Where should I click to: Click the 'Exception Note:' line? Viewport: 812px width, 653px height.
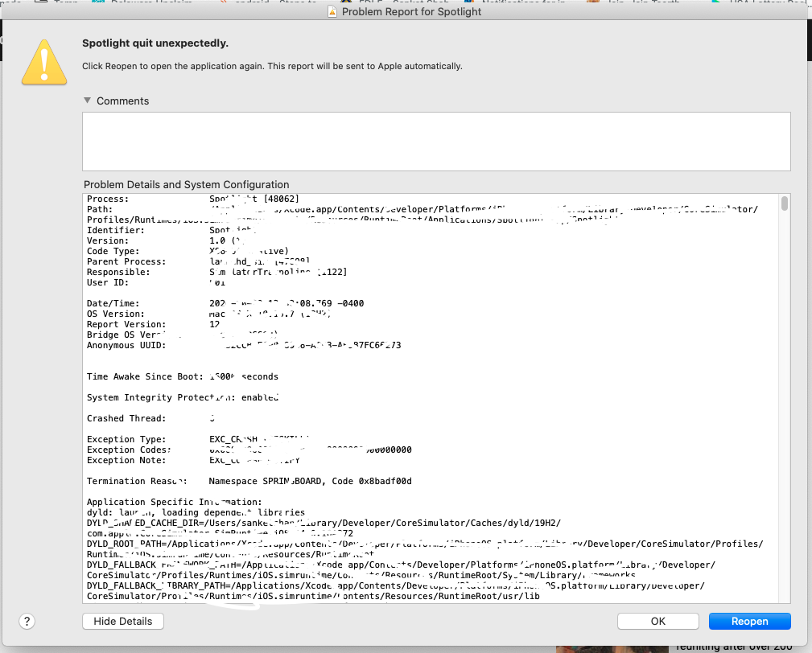tap(193, 461)
